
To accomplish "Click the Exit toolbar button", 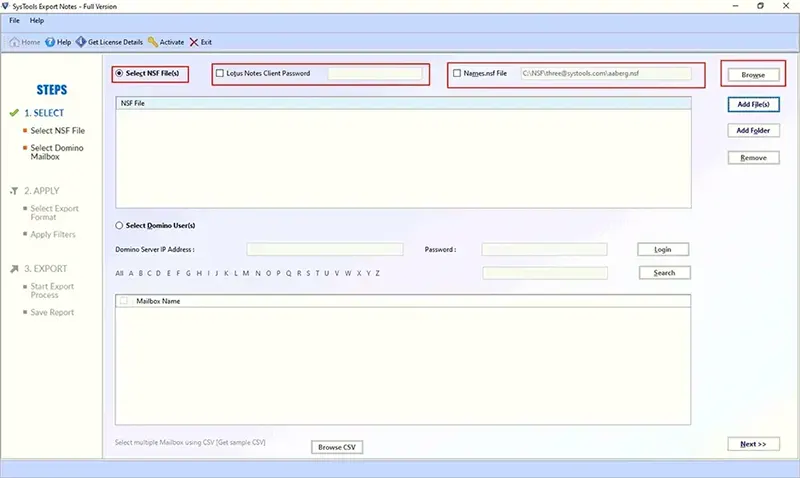I will (x=201, y=42).
